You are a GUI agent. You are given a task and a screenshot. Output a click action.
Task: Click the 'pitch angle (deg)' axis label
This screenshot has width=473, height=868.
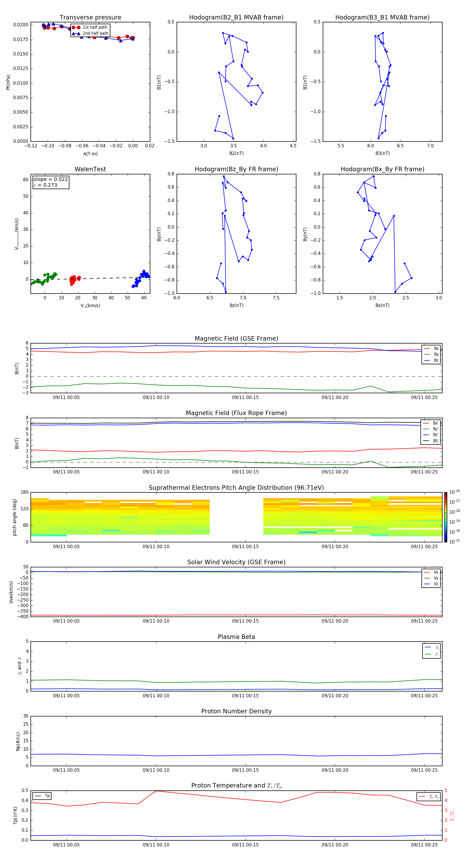[14, 517]
